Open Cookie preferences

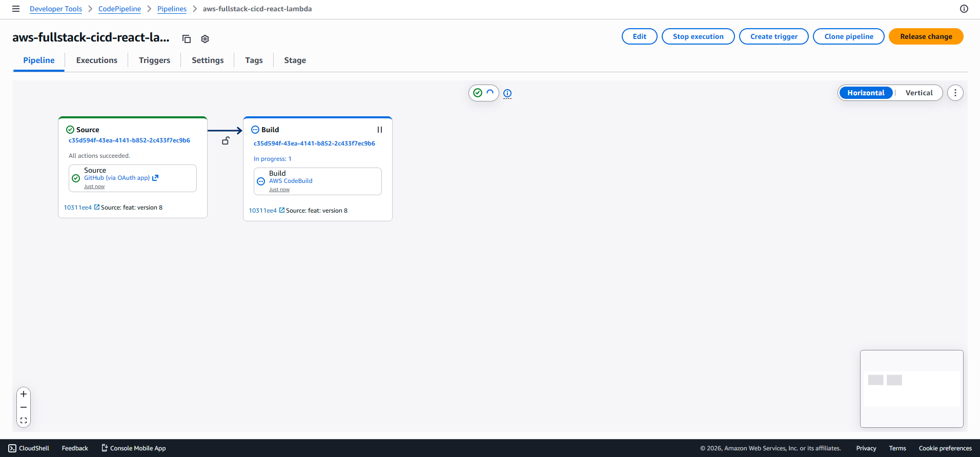point(945,448)
